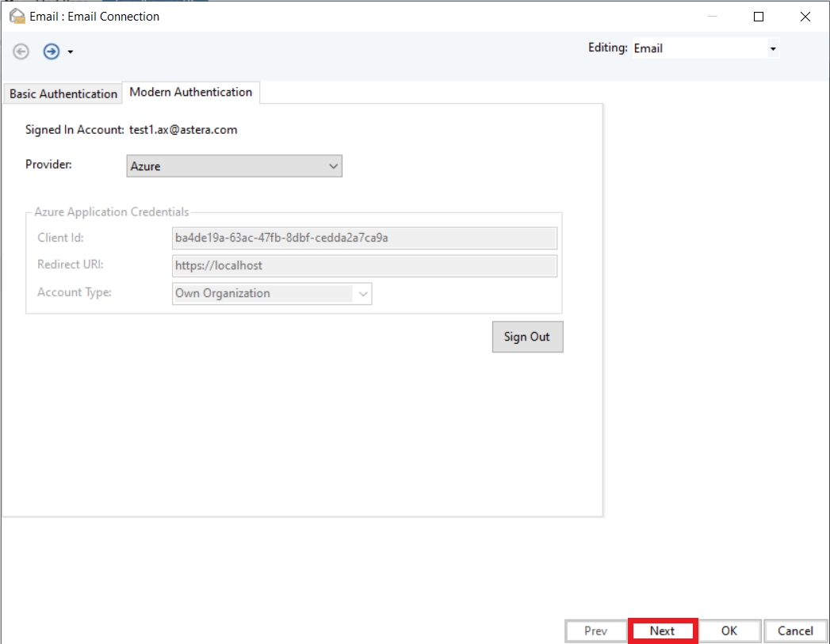Image resolution: width=830 pixels, height=644 pixels.
Task: Confirm with the OK button
Action: pyautogui.click(x=729, y=631)
